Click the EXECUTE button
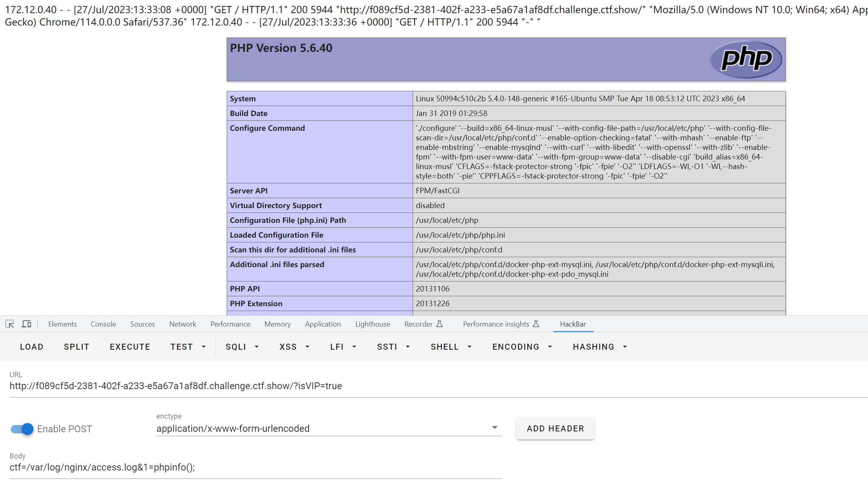Viewport: 868px width, 498px height. tap(130, 346)
